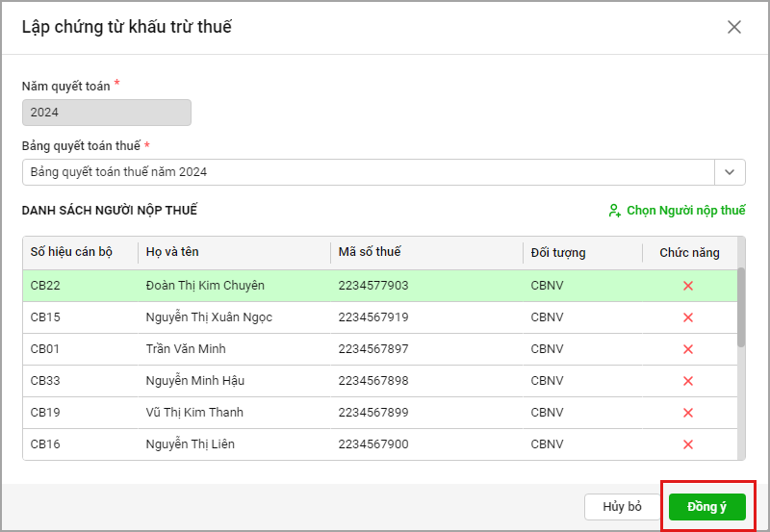Delete row CB15 with red X icon
This screenshot has width=770, height=532.
[x=688, y=317]
